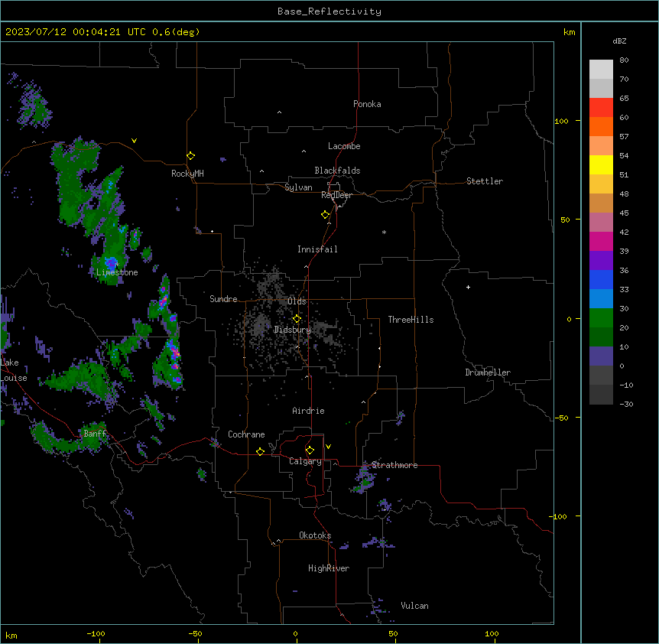Click the -50 km right-axis tick label
Image resolution: width=659 pixels, height=644 pixels.
561,418
